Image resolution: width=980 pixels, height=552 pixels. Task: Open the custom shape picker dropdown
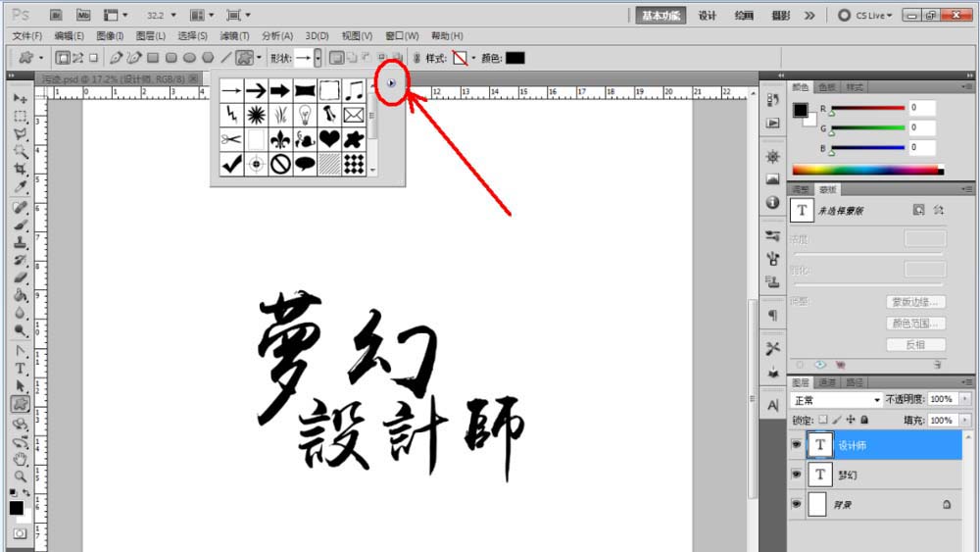pos(318,58)
